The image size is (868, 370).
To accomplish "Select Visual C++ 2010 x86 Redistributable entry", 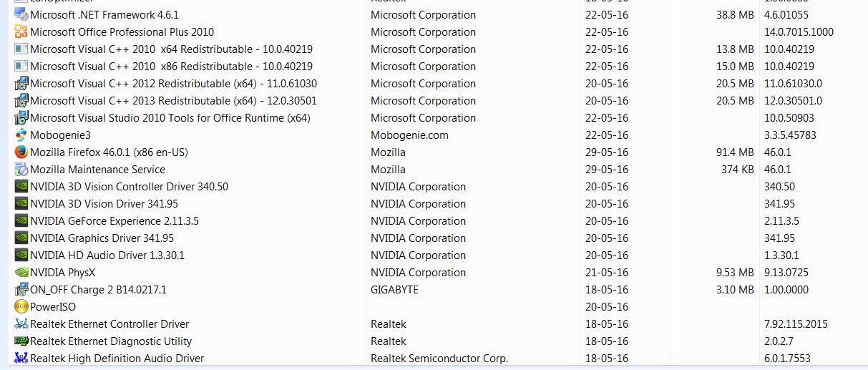I will point(171,66).
